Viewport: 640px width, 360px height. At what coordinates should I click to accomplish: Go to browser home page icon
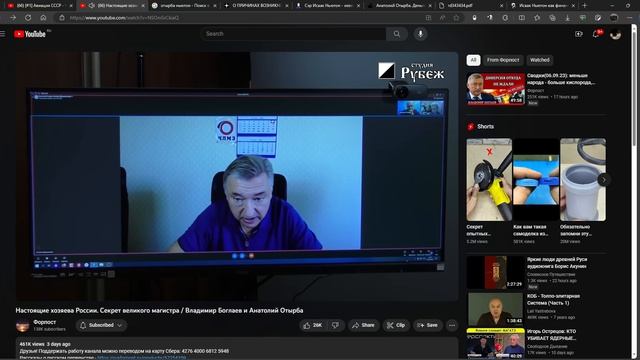pos(43,18)
